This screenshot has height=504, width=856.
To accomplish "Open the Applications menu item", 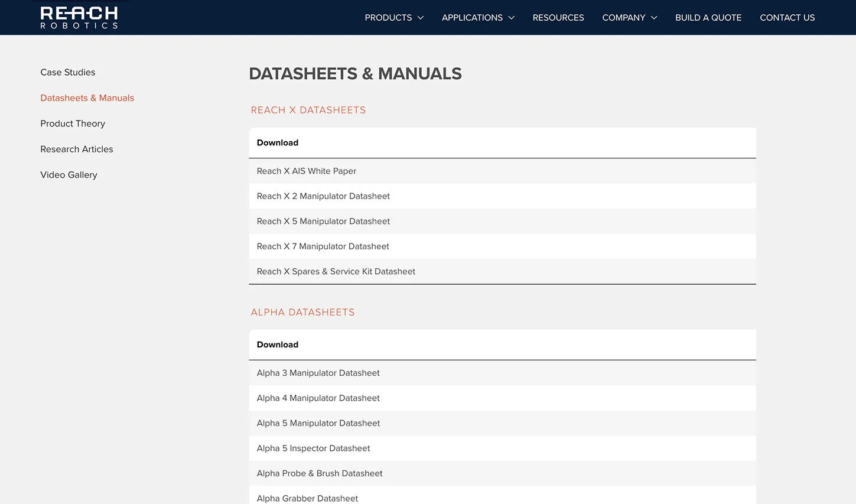I will [472, 18].
